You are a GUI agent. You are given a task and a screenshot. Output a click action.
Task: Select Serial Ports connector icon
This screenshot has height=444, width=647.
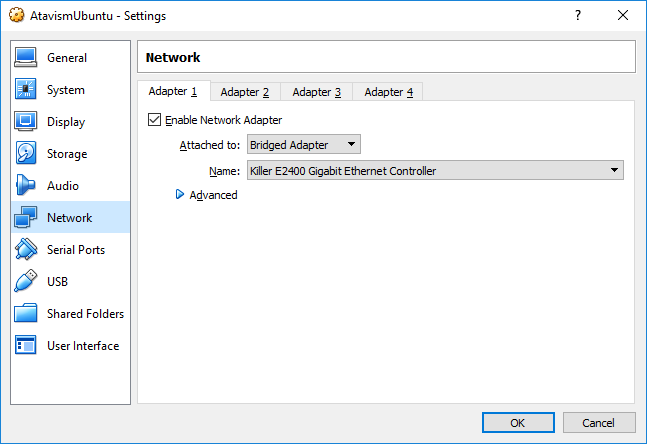[x=26, y=250]
